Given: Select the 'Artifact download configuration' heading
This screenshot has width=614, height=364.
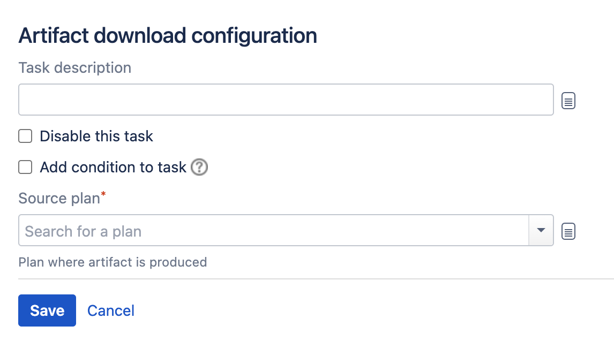Looking at the screenshot, I should click(168, 36).
